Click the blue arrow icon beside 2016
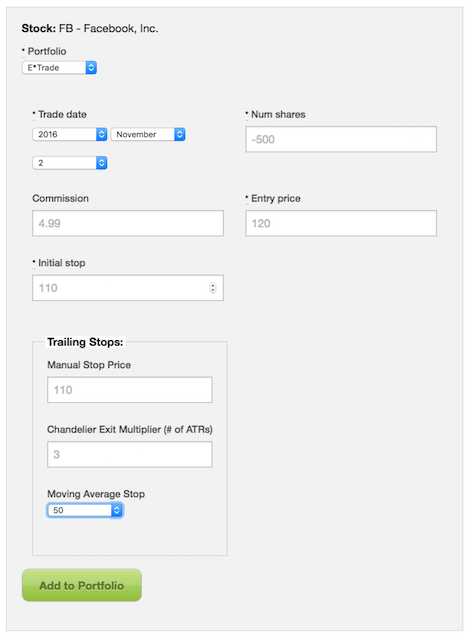The image size is (470, 634). tap(102, 134)
